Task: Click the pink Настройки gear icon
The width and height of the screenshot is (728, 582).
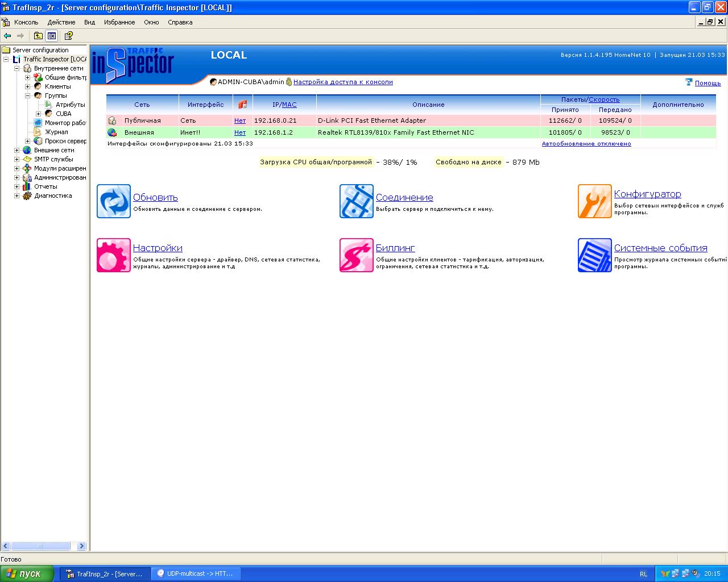Action: click(x=114, y=255)
